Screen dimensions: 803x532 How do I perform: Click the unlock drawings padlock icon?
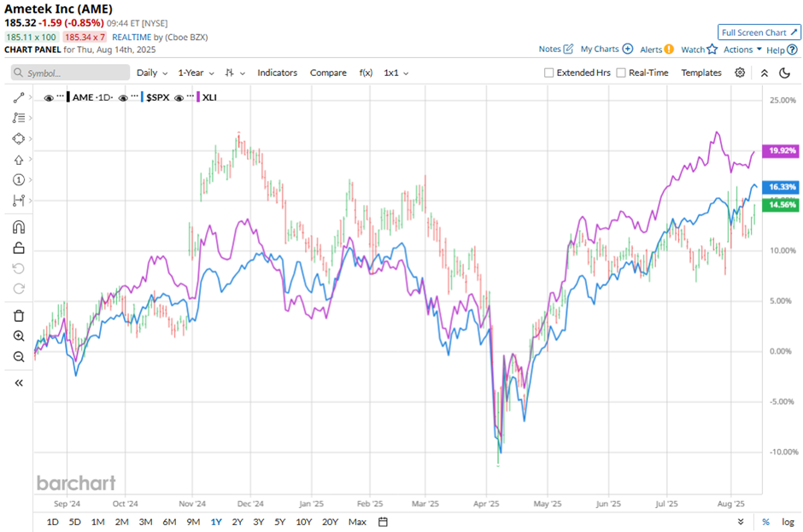19,248
